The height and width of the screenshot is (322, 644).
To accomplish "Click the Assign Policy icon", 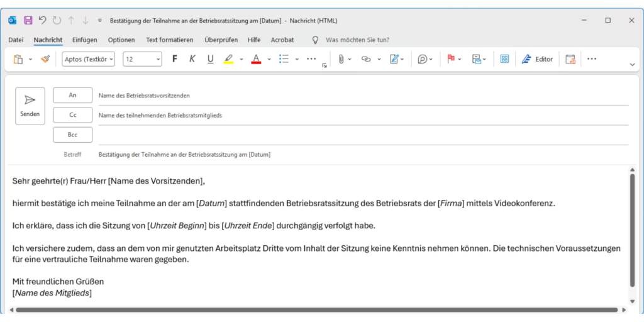I will 477,59.
